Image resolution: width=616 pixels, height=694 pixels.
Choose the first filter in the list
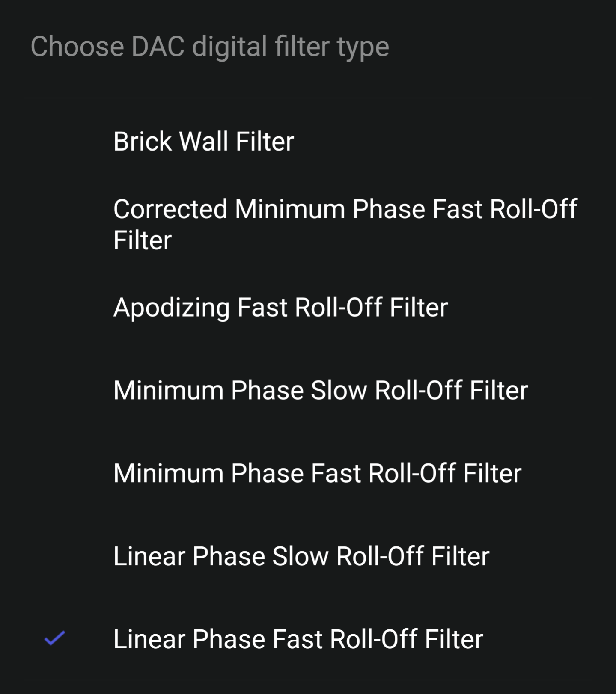click(x=203, y=141)
